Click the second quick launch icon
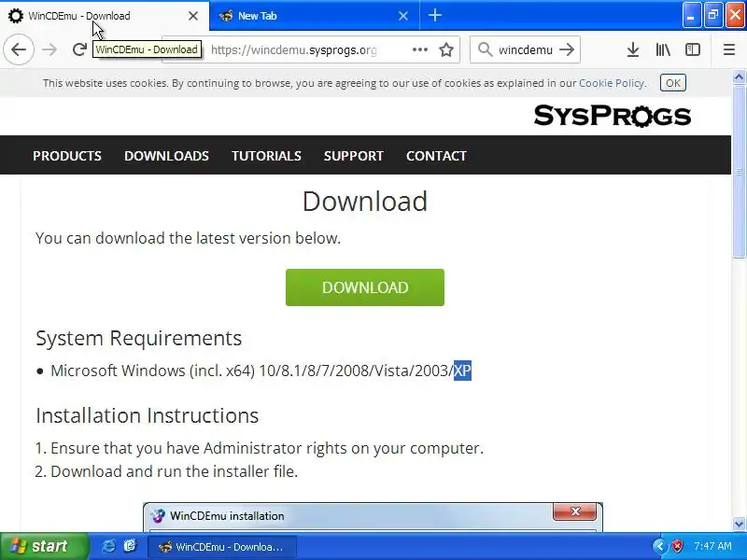747x560 pixels. click(x=130, y=546)
